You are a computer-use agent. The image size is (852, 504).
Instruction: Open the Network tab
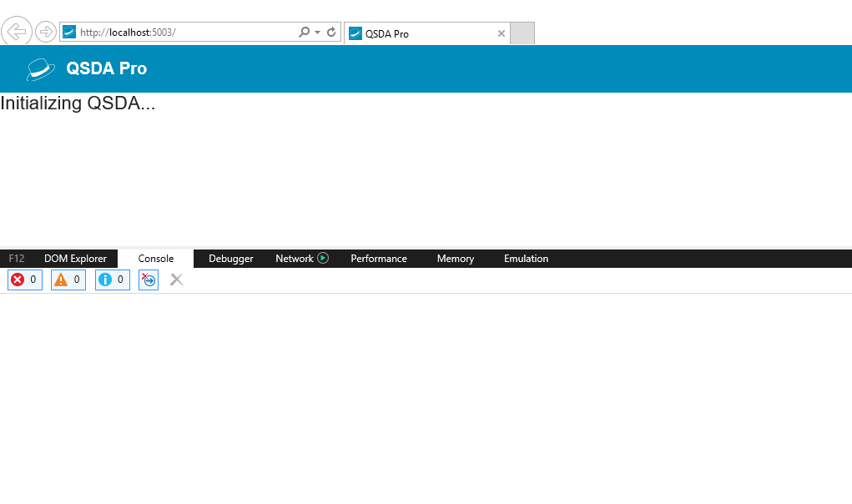click(295, 259)
